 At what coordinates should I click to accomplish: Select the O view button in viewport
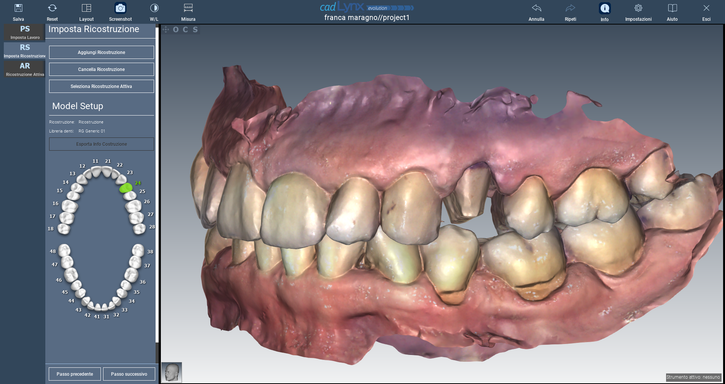click(176, 30)
